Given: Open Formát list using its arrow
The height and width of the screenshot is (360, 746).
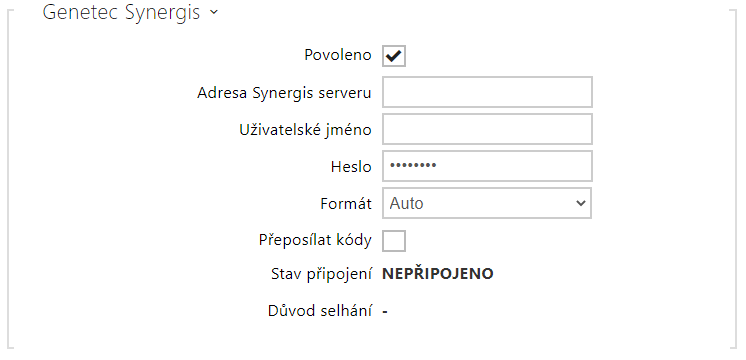Looking at the screenshot, I should point(580,204).
